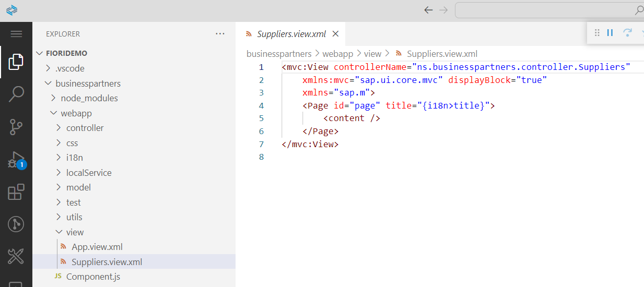Click the Suppliers.view.xml breadcrumb
The image size is (644, 287).
tap(442, 54)
